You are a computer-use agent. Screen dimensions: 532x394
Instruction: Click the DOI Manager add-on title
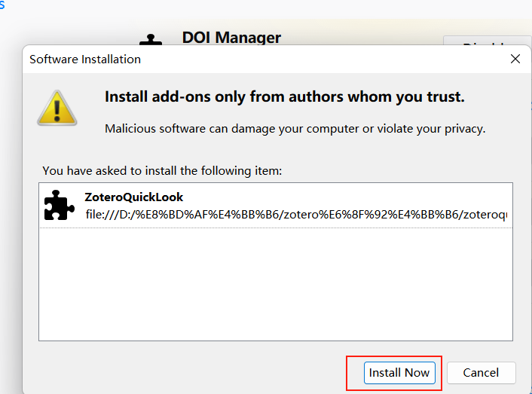click(x=231, y=37)
